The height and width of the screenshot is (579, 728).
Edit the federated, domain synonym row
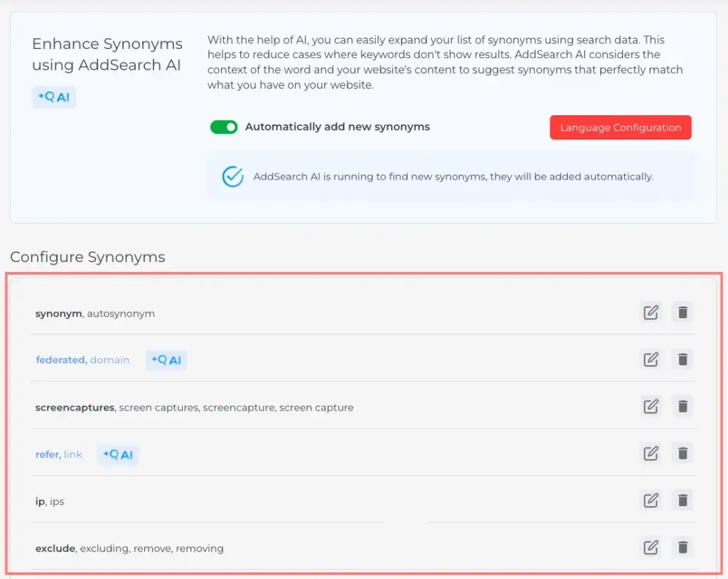[651, 359]
